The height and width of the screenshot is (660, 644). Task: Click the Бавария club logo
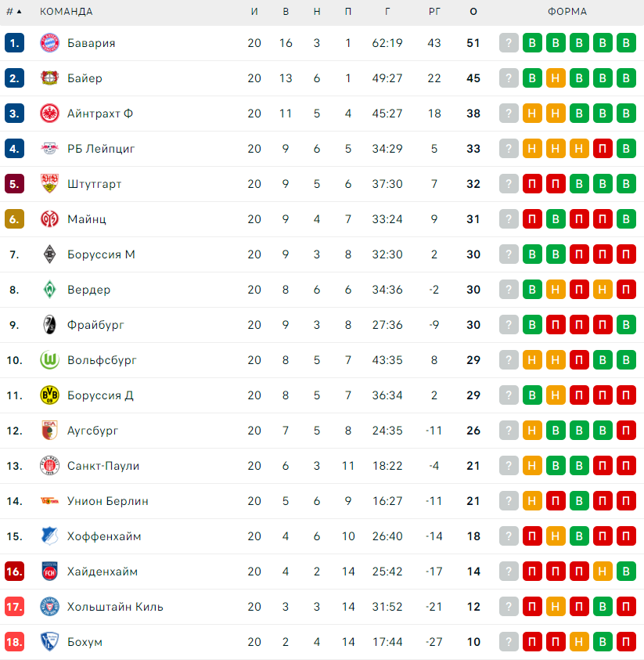click(49, 43)
